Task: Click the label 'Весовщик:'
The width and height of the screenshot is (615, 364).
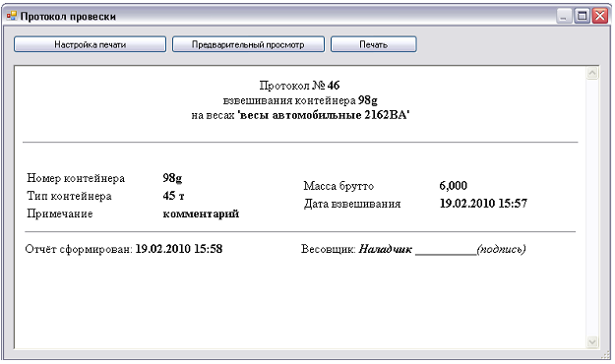Action: tap(329, 249)
